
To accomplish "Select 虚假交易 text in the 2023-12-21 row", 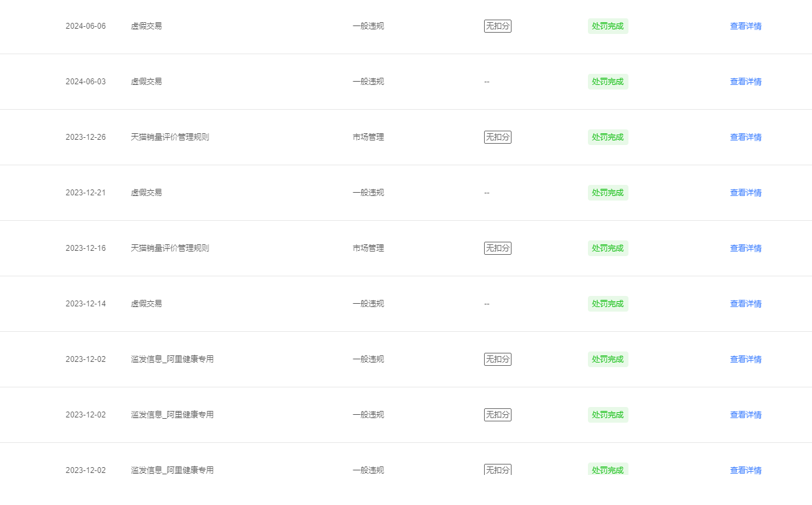I will [x=146, y=193].
